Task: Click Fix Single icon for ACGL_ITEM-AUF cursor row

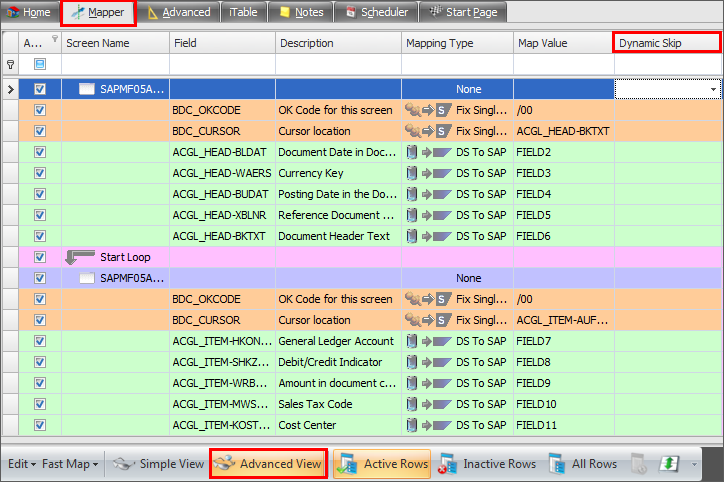Action: [x=428, y=320]
